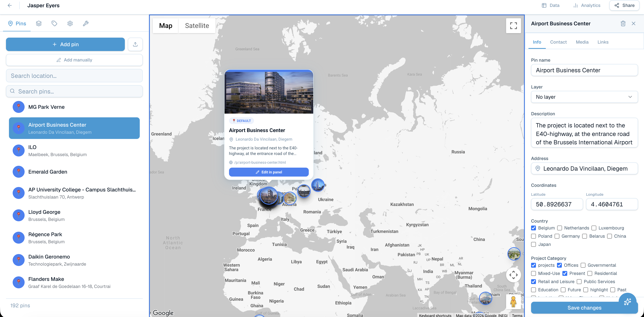This screenshot has width=644, height=317.
Task: Check the Netherlands country checkbox
Action: click(x=560, y=228)
